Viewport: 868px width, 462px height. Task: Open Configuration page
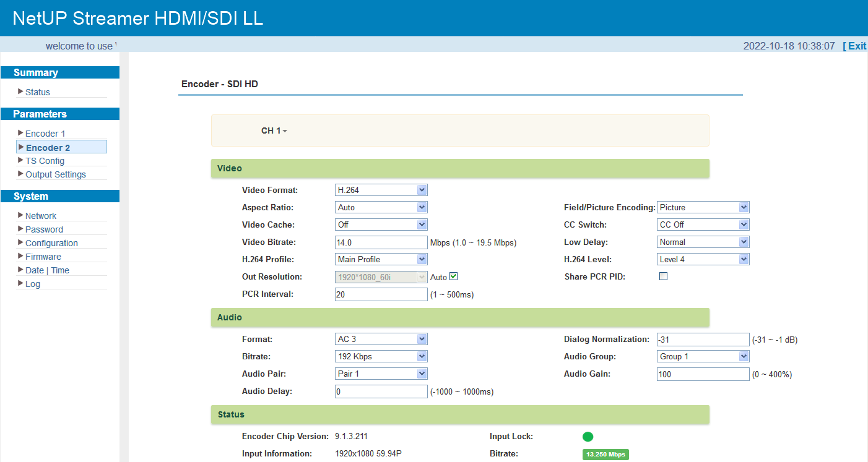[51, 243]
